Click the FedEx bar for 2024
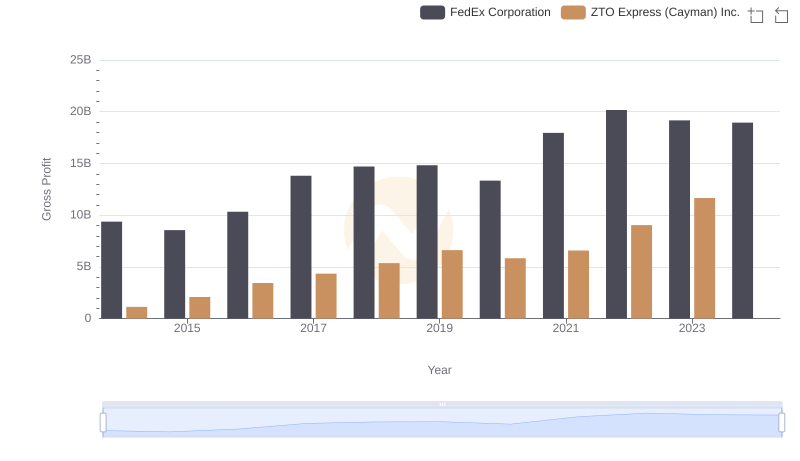The width and height of the screenshot is (800, 461). [x=742, y=221]
